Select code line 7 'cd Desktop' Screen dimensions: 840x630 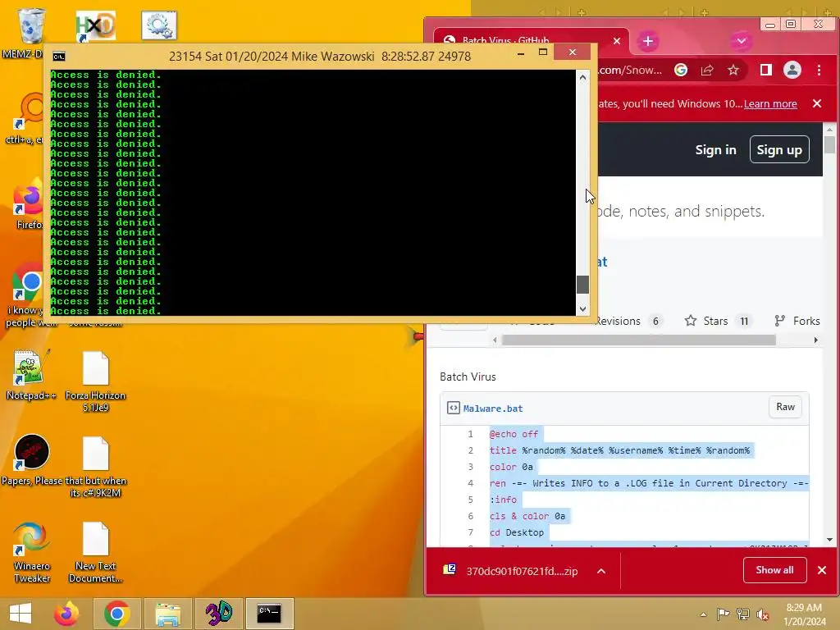[x=517, y=532]
